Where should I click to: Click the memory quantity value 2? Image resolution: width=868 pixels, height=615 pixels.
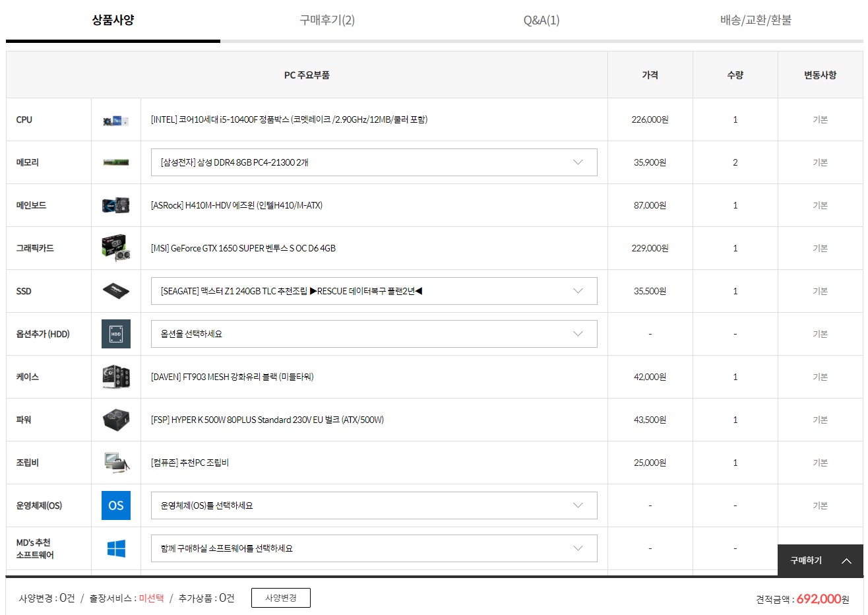735,162
